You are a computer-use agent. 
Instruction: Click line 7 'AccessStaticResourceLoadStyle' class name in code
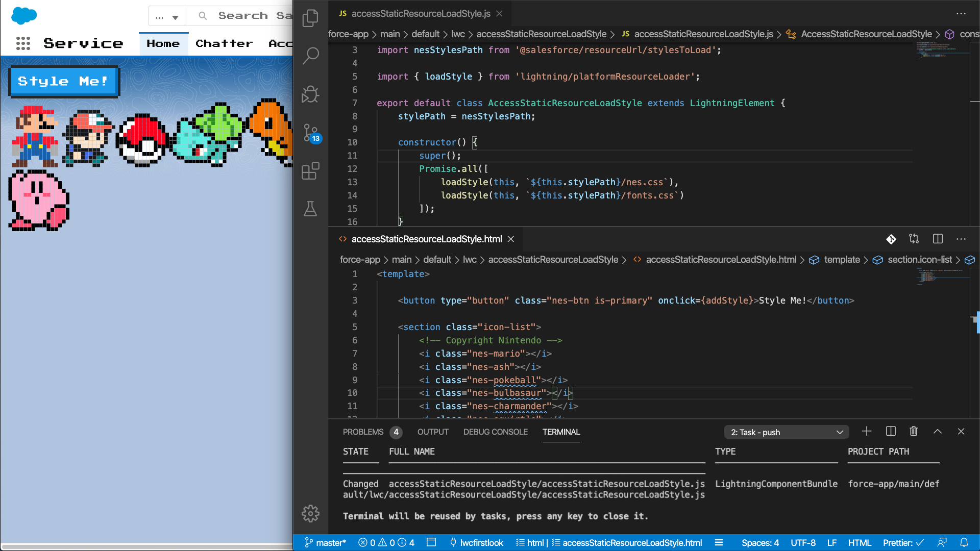click(565, 103)
